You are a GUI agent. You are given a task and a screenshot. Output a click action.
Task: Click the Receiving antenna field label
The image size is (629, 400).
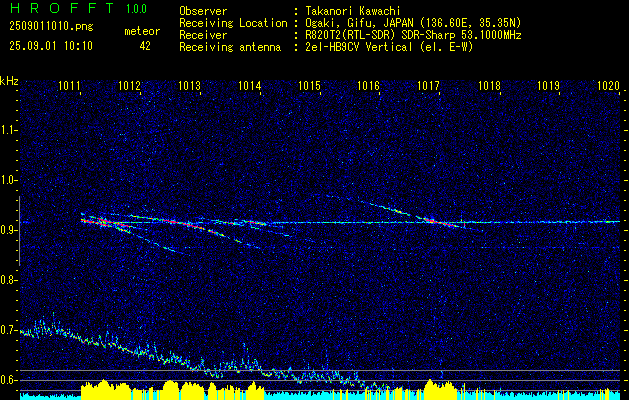click(230, 47)
